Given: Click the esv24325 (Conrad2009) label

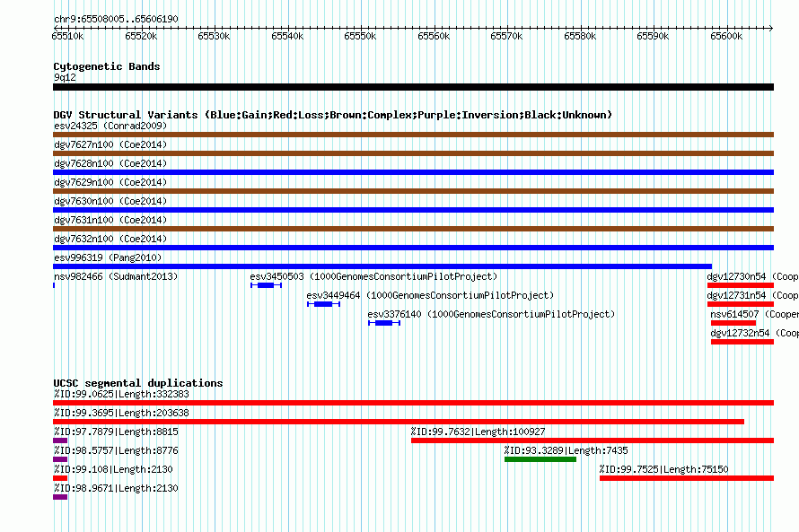Looking at the screenshot, I should (x=110, y=126).
